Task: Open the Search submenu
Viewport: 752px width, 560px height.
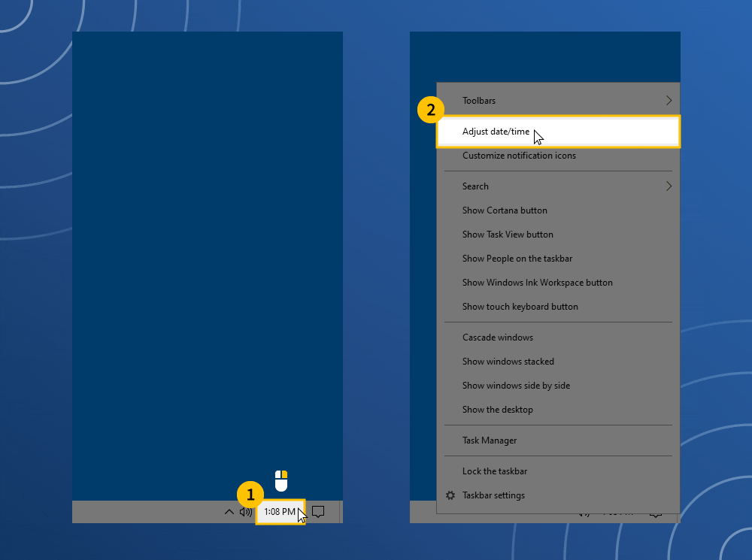Action: [x=558, y=186]
